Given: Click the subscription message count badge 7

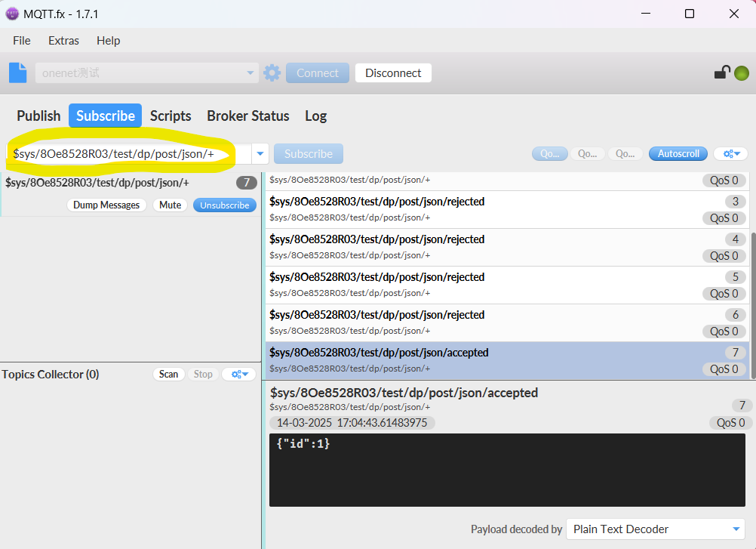Looking at the screenshot, I should [247, 182].
